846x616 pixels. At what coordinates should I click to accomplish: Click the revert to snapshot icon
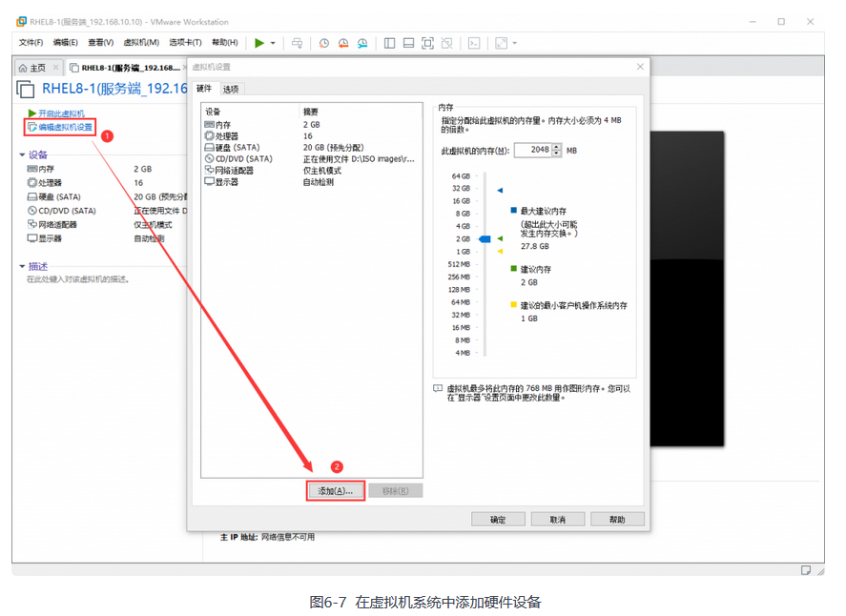click(343, 43)
